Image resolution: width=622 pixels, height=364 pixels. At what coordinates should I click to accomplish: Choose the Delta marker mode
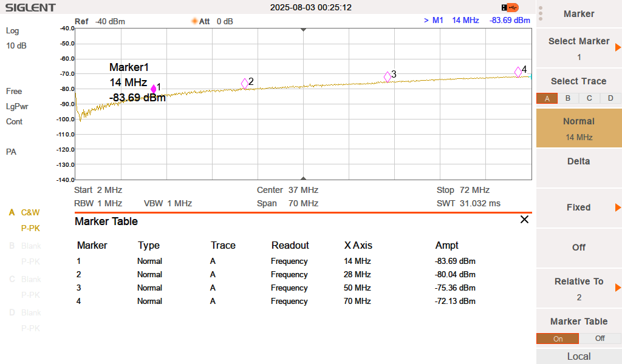tap(579, 161)
